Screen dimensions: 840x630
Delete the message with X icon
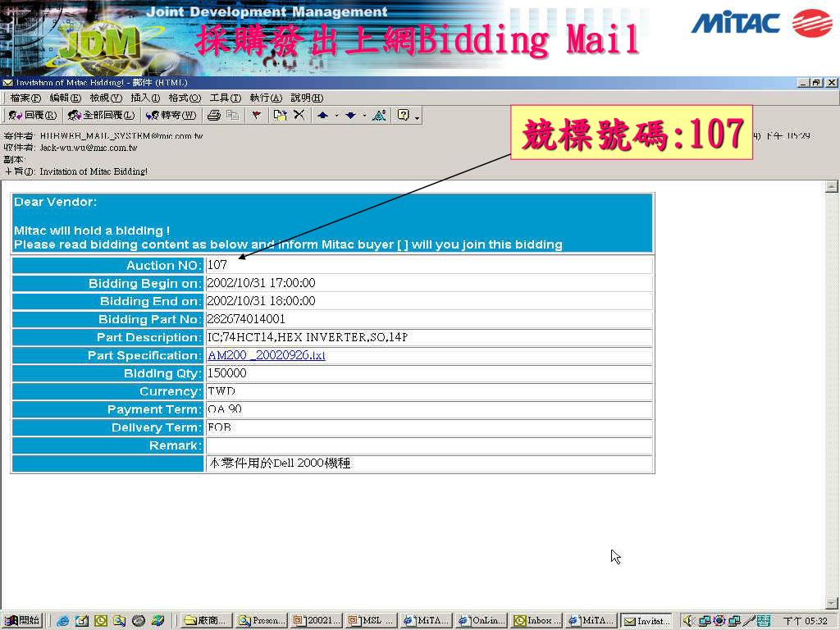point(299,115)
